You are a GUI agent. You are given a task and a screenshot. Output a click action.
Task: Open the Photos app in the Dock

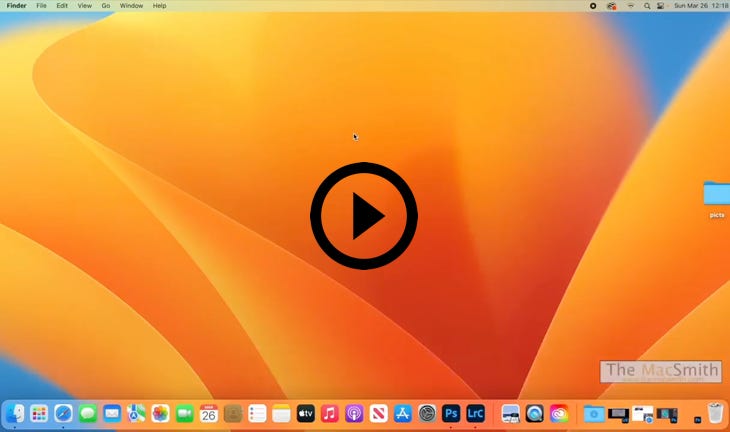160,413
